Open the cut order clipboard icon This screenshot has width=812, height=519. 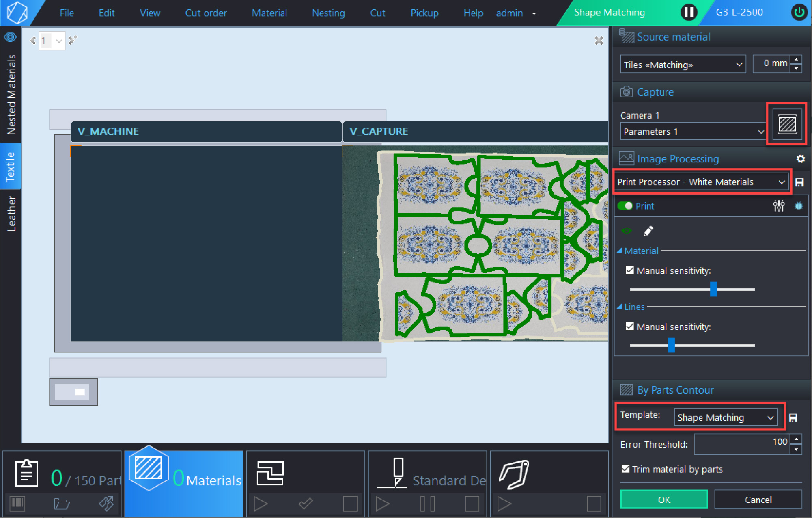[x=26, y=473]
